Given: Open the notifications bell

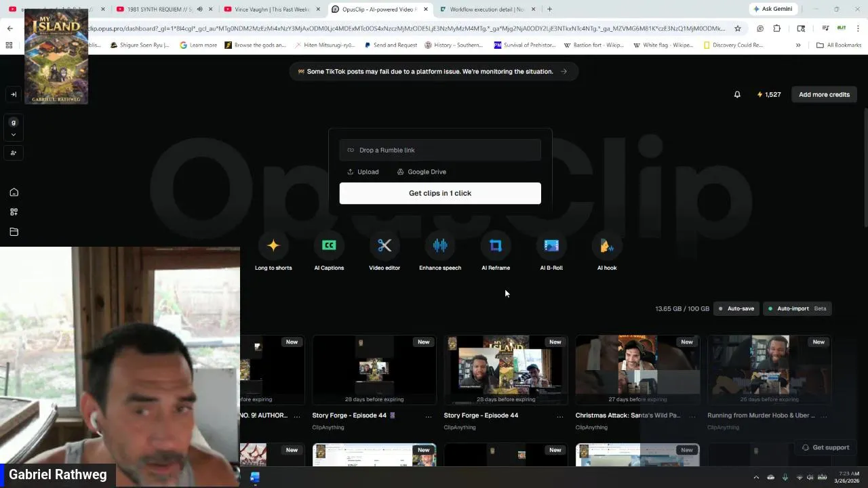Looking at the screenshot, I should click(x=737, y=94).
